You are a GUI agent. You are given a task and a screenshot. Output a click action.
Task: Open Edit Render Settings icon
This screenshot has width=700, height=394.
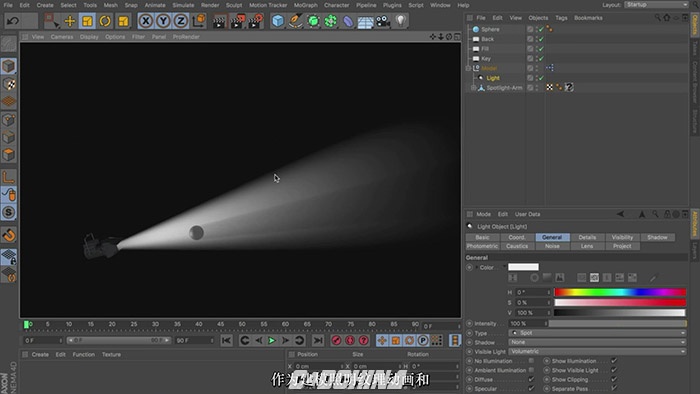[x=256, y=21]
